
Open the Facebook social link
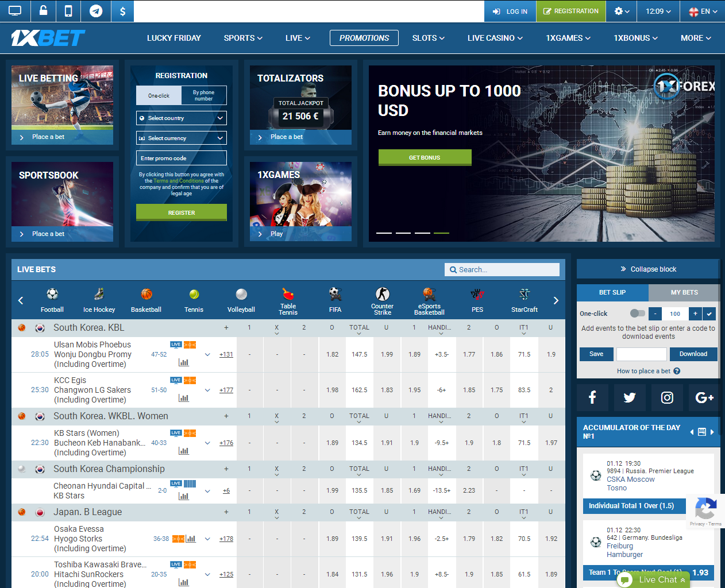592,397
